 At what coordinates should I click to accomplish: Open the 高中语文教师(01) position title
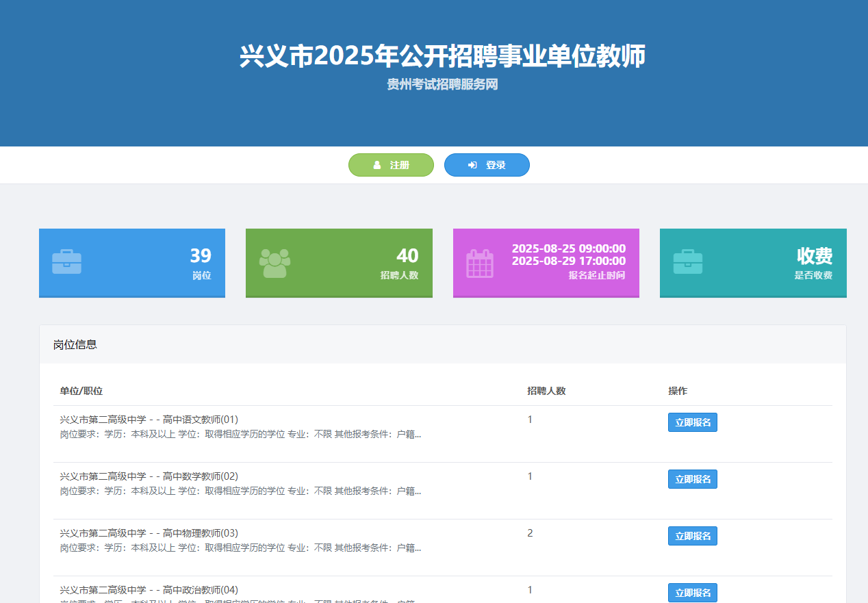[x=149, y=420]
